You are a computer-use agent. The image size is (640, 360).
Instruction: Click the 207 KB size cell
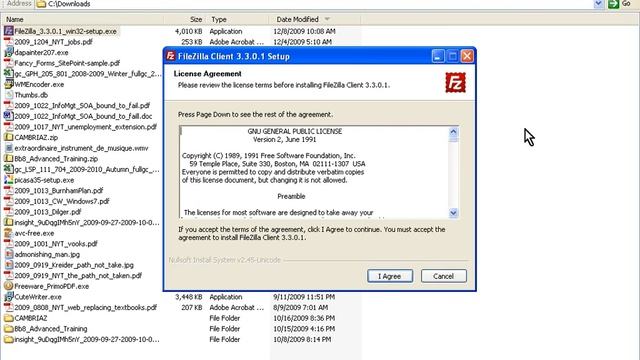(x=191, y=307)
